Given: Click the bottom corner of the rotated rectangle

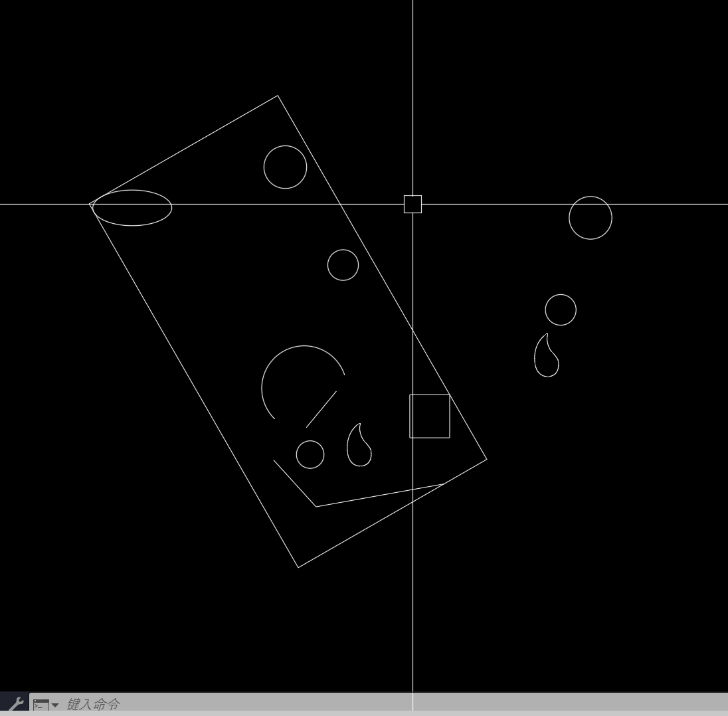Looking at the screenshot, I should pyautogui.click(x=298, y=567).
